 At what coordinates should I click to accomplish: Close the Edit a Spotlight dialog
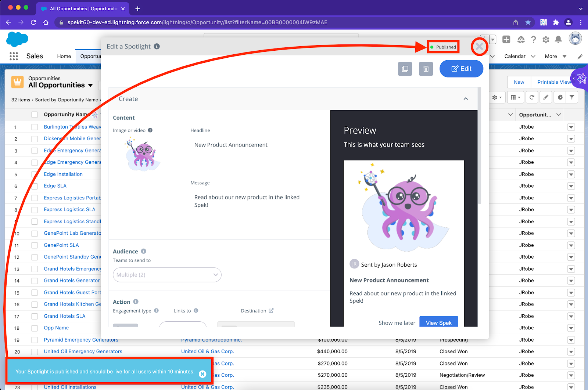pos(479,47)
